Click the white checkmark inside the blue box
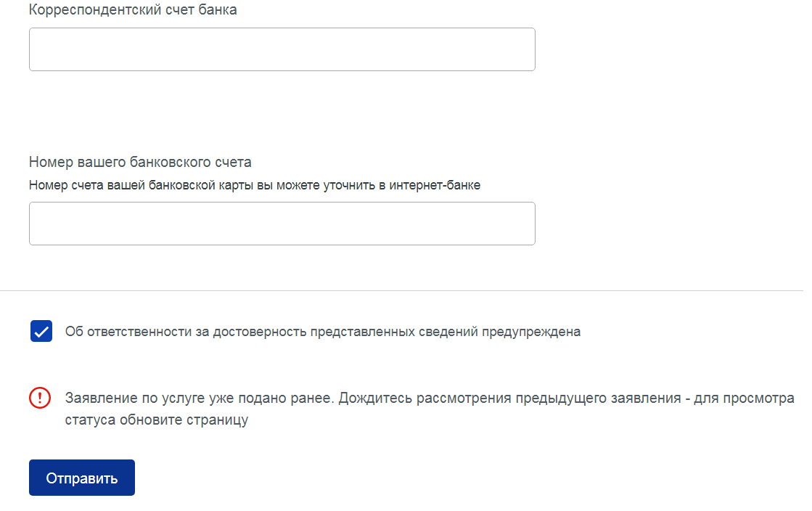The height and width of the screenshot is (511, 812). pos(41,332)
